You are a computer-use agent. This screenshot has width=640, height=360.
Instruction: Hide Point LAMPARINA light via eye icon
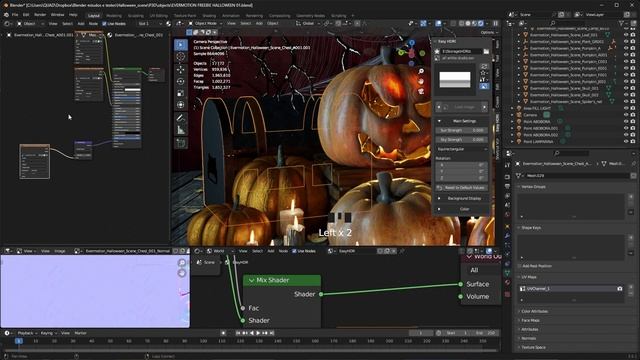pyautogui.click(x=626, y=142)
